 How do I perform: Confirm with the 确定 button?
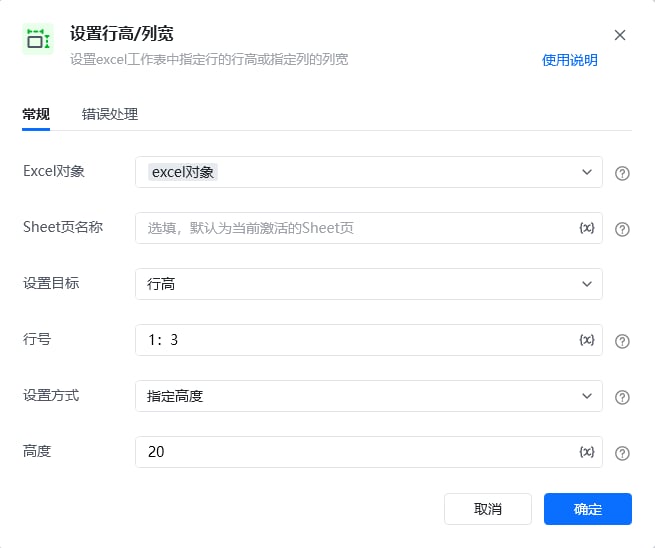[587, 509]
